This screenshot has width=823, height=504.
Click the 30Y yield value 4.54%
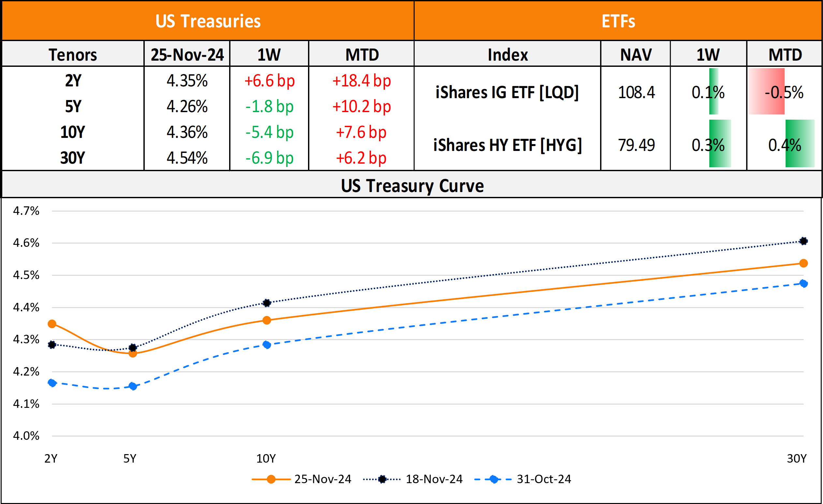pyautogui.click(x=187, y=158)
